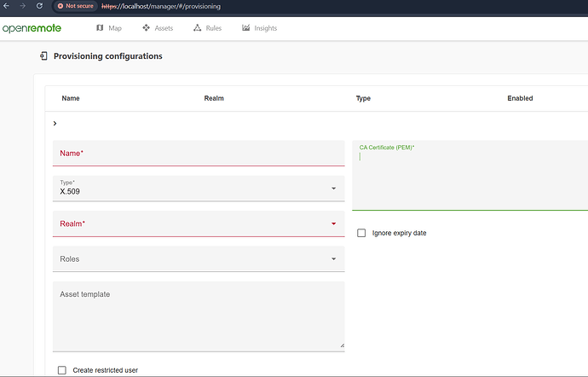Collapse the provisioning row chevron

[x=55, y=124]
